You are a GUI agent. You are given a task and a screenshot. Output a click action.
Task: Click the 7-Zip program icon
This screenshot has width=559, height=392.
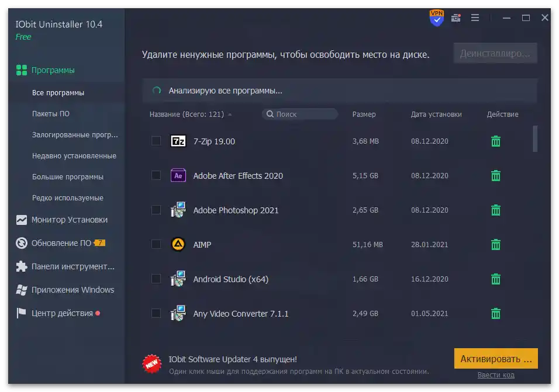coord(178,141)
